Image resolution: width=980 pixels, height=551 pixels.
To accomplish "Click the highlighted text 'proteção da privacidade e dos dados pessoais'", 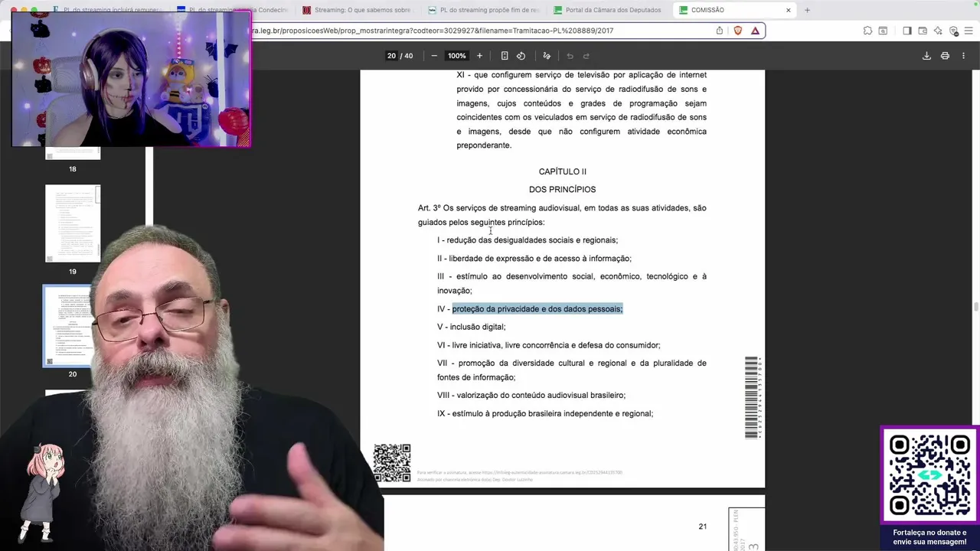I will click(x=536, y=309).
